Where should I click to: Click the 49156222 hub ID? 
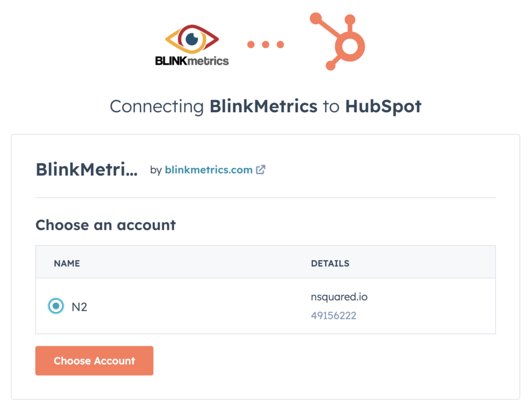[334, 315]
